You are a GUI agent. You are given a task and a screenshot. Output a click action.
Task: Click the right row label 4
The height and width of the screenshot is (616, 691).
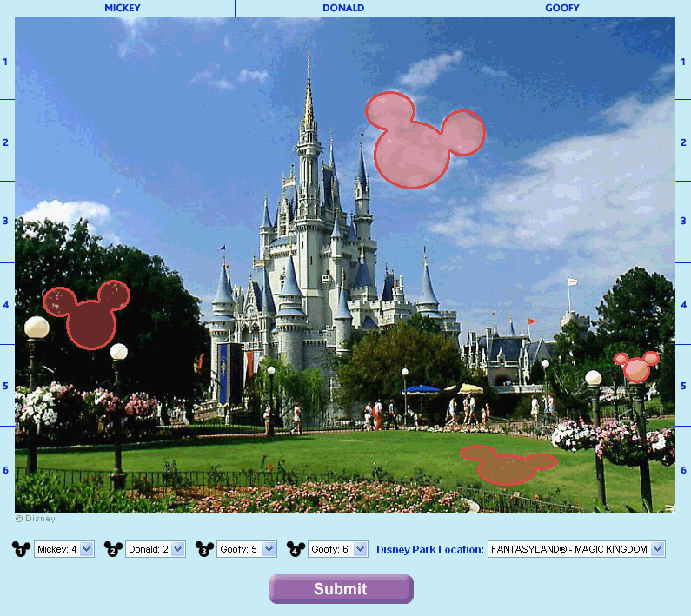683,305
